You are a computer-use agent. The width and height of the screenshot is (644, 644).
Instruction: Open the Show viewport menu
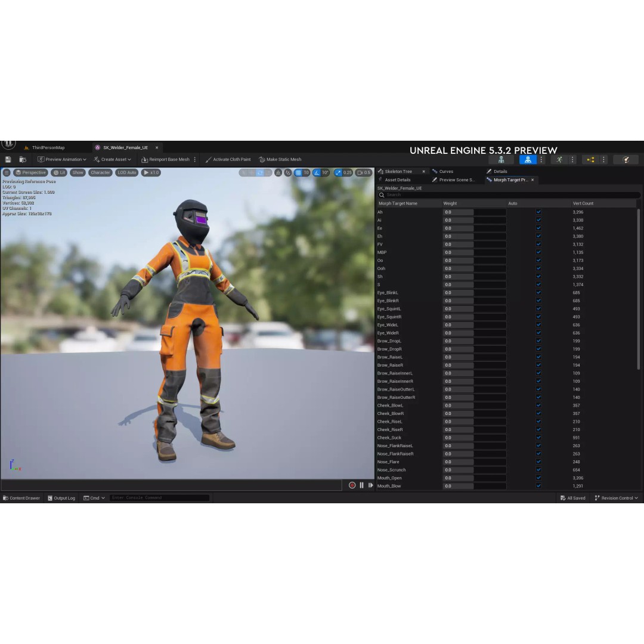point(78,172)
